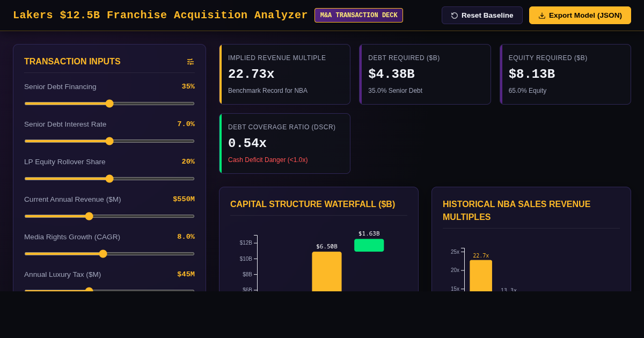
Task: Adjust the LP Equity Rollover Share slider
Action: pos(109,179)
